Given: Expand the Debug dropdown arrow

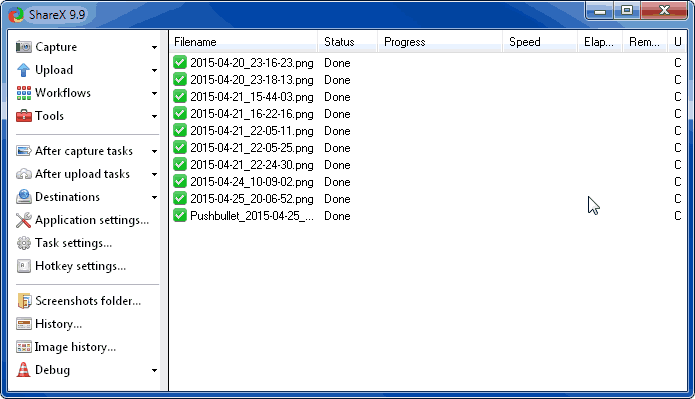Looking at the screenshot, I should [154, 371].
